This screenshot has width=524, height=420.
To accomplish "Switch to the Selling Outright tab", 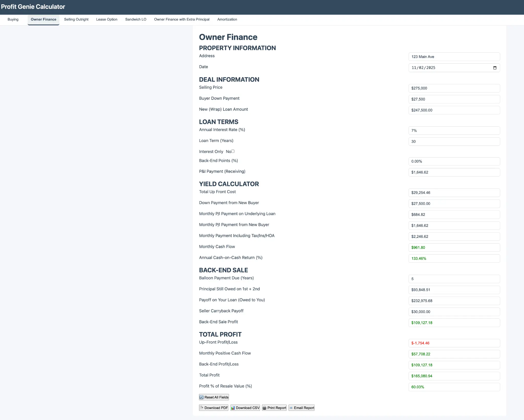I will click(x=76, y=19).
